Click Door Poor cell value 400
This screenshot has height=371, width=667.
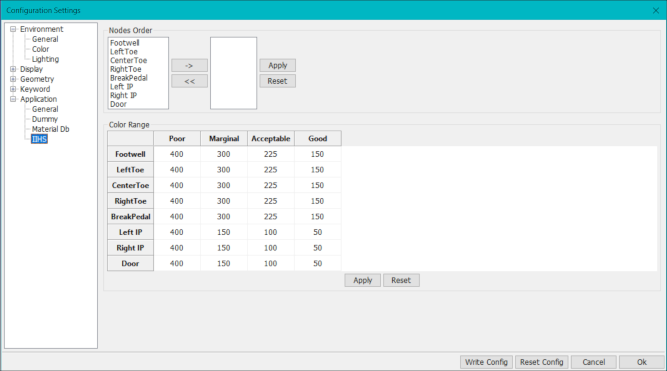coord(177,263)
